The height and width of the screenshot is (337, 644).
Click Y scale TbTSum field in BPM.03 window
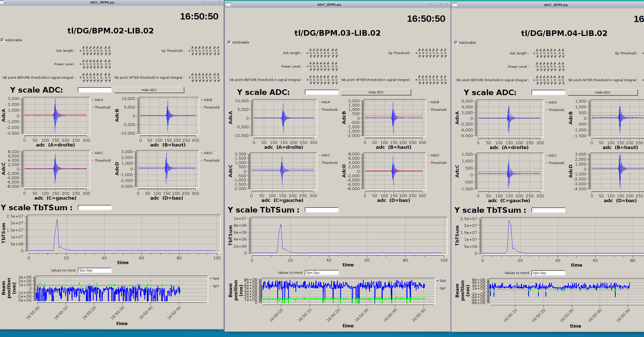pyautogui.click(x=321, y=210)
